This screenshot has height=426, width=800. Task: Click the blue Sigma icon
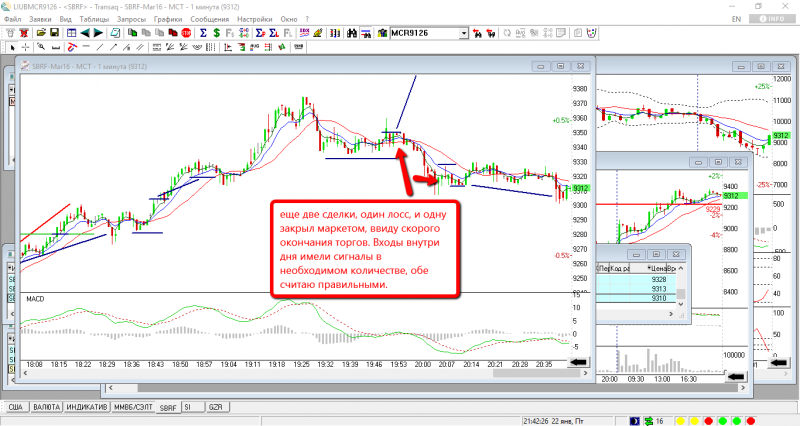[203, 33]
